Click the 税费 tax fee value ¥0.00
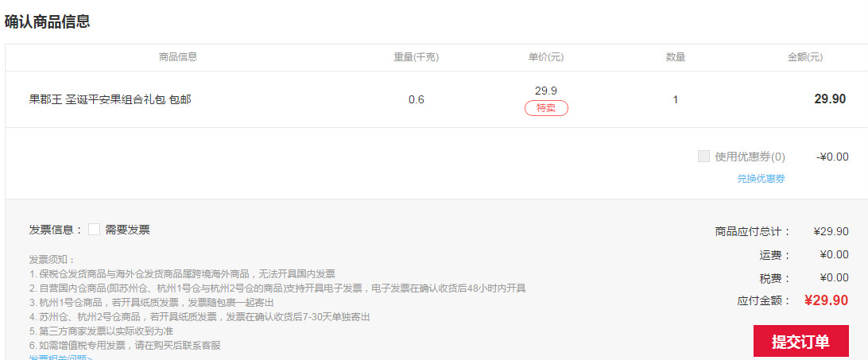This screenshot has width=868, height=360. pyautogui.click(x=835, y=277)
